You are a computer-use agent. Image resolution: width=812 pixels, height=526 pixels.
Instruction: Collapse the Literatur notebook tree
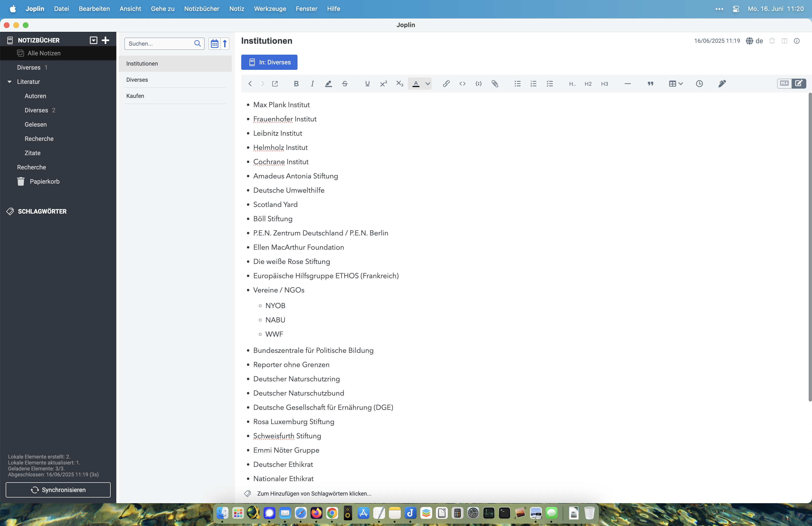(x=9, y=82)
